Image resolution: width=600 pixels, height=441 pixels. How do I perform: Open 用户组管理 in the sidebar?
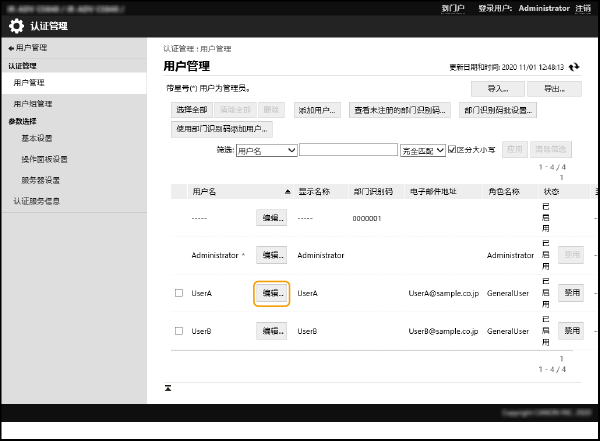tap(33, 103)
